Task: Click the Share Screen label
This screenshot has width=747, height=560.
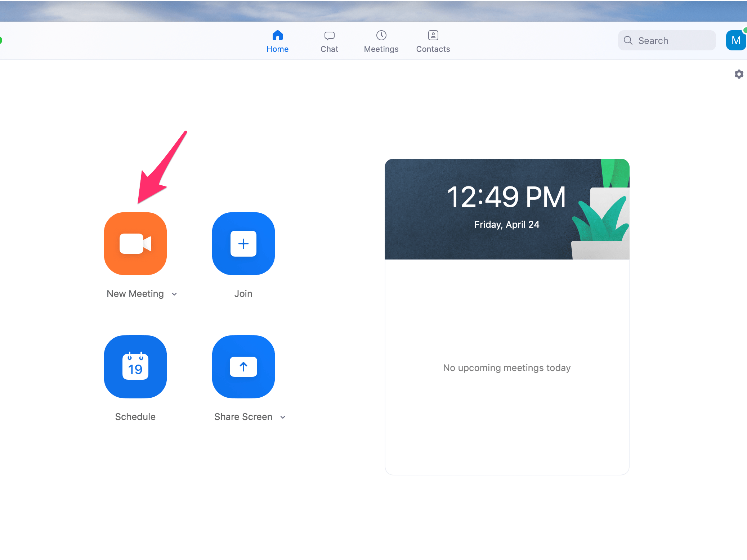Action: tap(243, 417)
